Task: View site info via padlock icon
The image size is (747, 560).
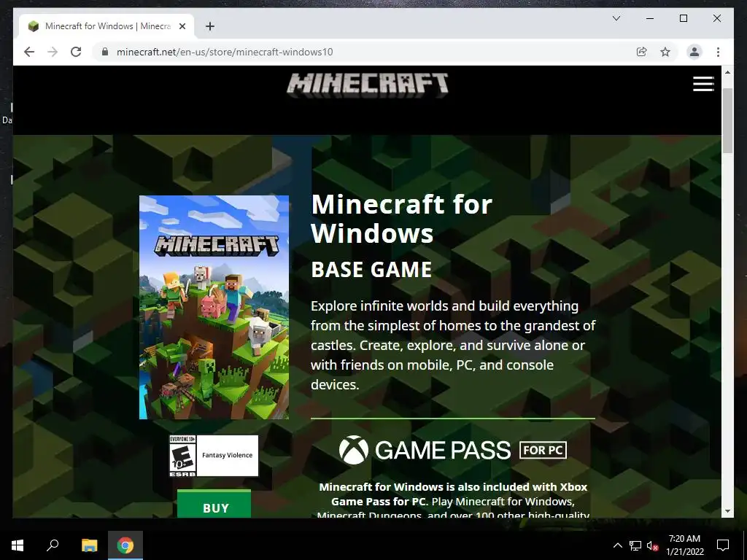Action: click(x=105, y=52)
